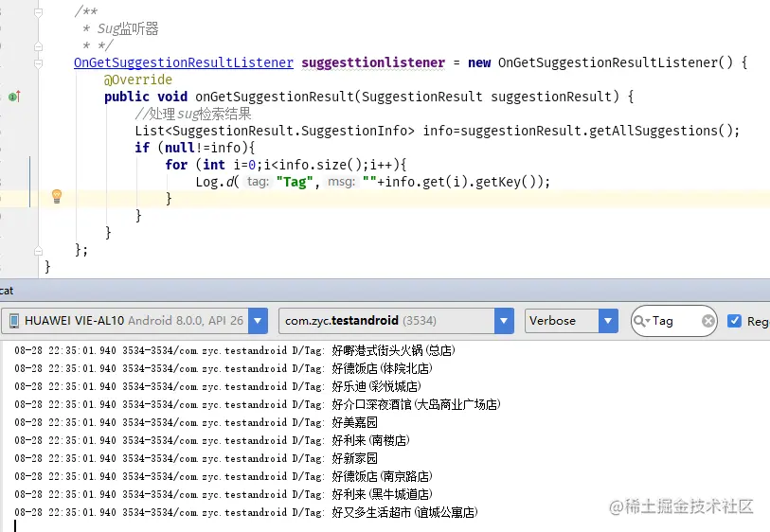Click the "Tag" string literal in Log.d
The height and width of the screenshot is (532, 770).
click(295, 182)
